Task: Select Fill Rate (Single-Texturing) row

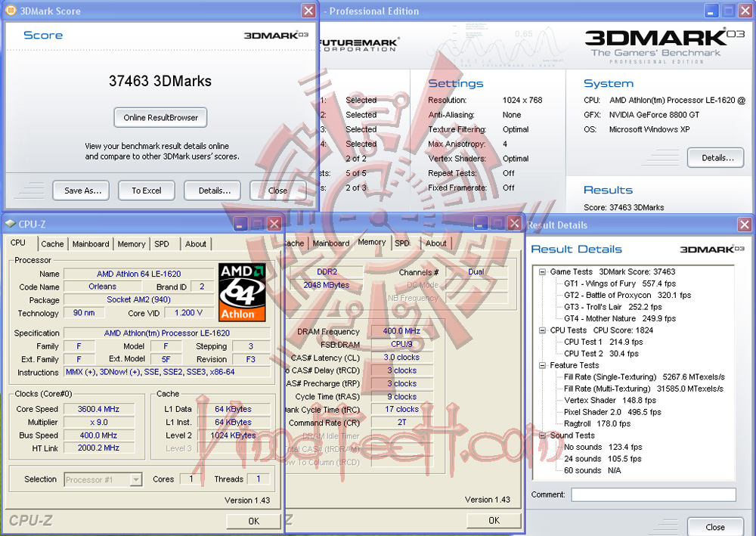Action: pos(644,377)
